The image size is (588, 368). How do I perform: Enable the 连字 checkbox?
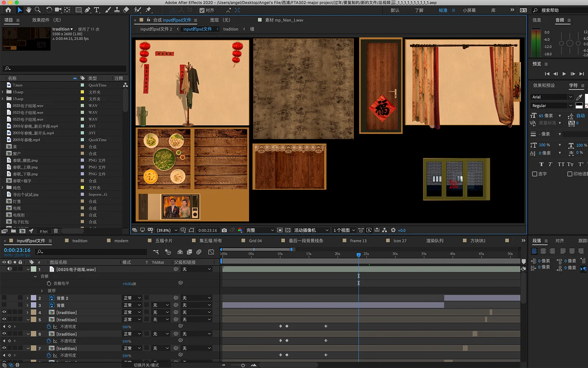coord(535,174)
